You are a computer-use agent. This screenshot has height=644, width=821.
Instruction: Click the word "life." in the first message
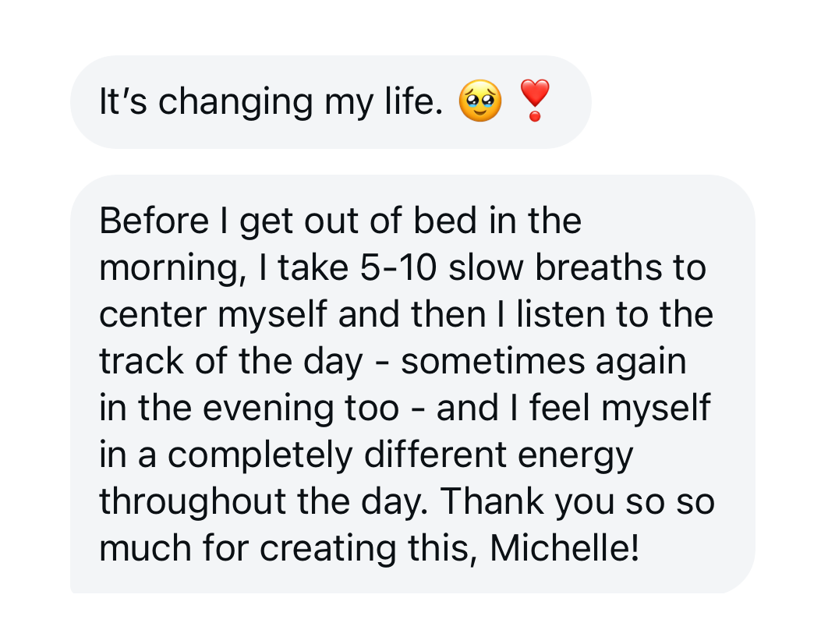(414, 101)
